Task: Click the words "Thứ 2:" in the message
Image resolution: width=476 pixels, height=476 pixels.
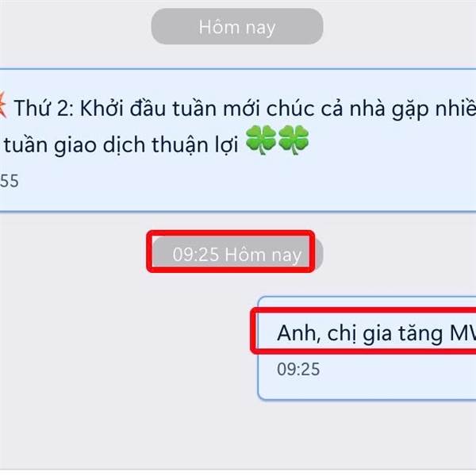Action: (44, 108)
